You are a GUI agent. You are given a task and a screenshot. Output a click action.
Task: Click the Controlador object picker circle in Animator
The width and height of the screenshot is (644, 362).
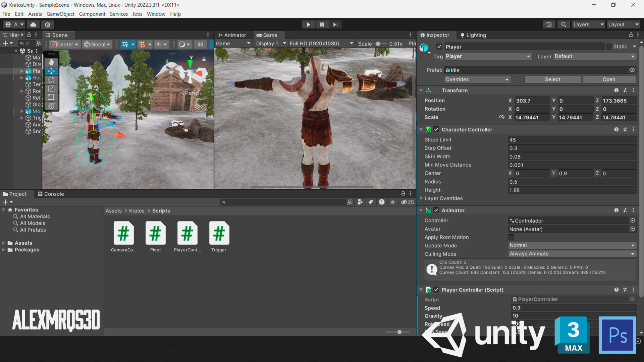[633, 220]
